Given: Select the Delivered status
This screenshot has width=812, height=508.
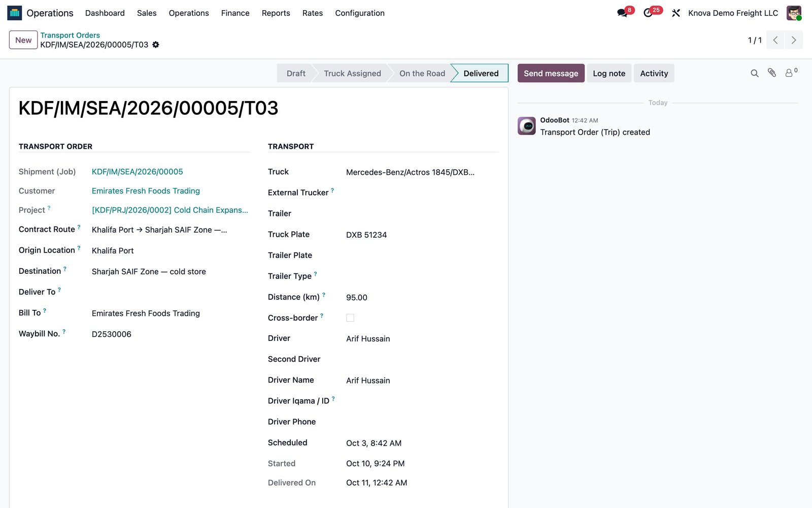Looking at the screenshot, I should 481,74.
